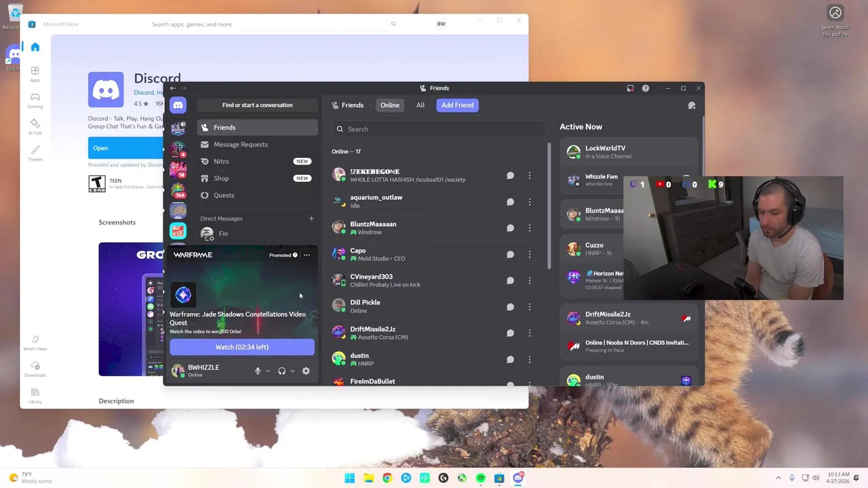Screen dimensions: 868x488
Task: Open Spotify from the taskbar
Action: pos(480,478)
